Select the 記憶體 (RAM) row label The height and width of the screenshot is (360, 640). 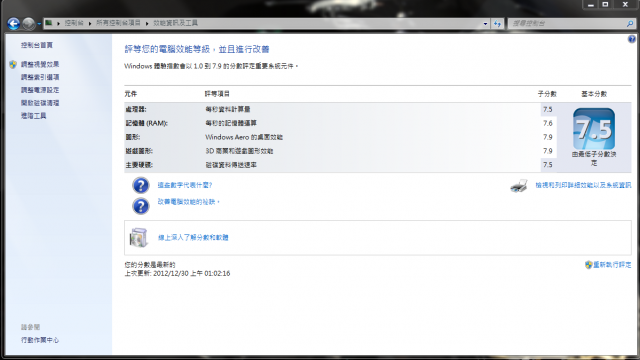(x=147, y=123)
